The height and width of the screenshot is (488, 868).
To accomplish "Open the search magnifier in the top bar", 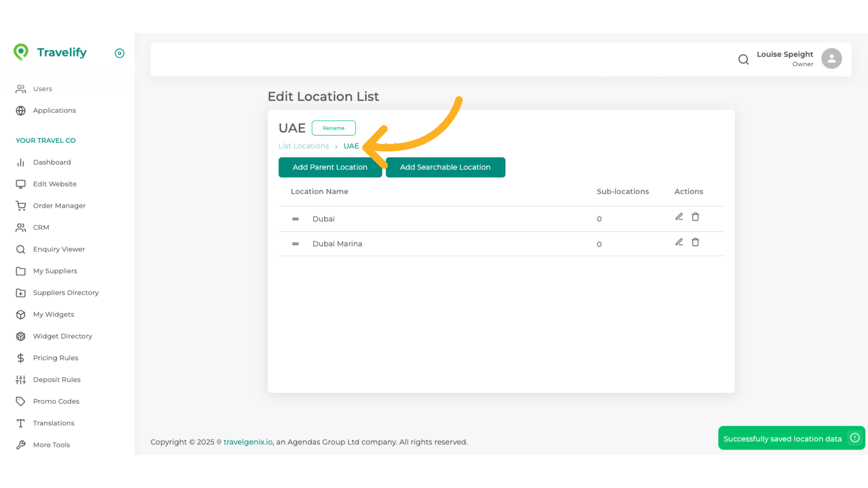I will coord(744,59).
